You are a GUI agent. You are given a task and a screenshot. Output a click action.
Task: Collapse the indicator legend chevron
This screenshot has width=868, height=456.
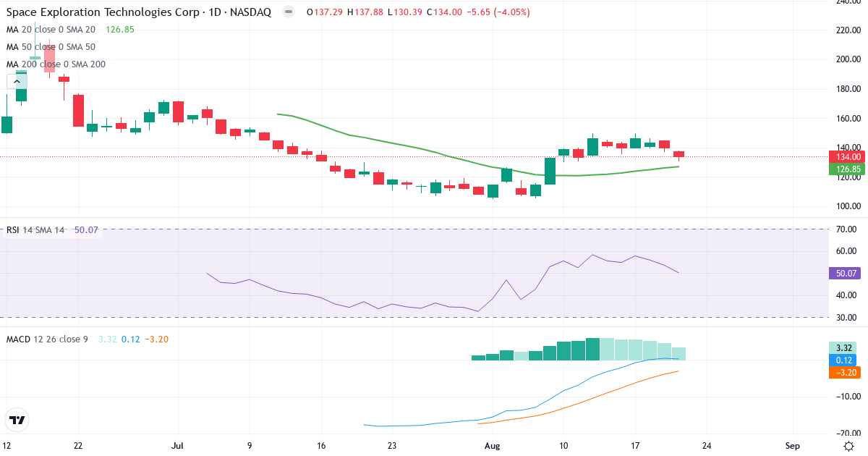(17, 81)
